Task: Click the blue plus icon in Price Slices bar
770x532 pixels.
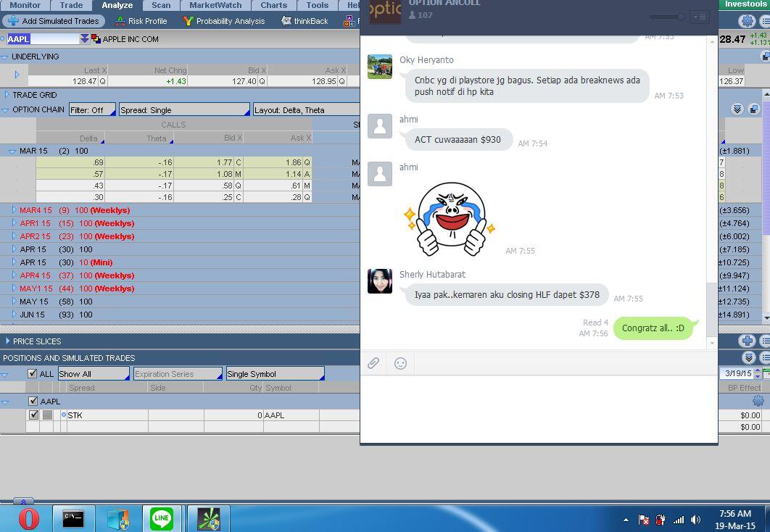Action: (747, 341)
